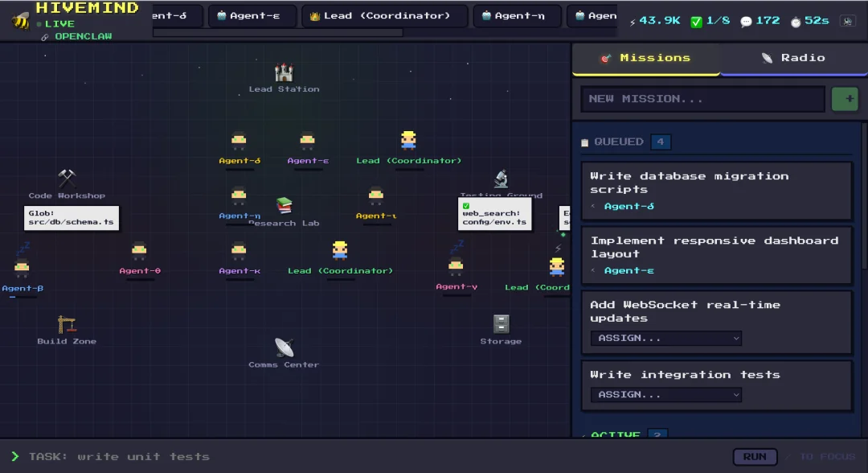Open the Storage cabinet icon

tap(501, 324)
